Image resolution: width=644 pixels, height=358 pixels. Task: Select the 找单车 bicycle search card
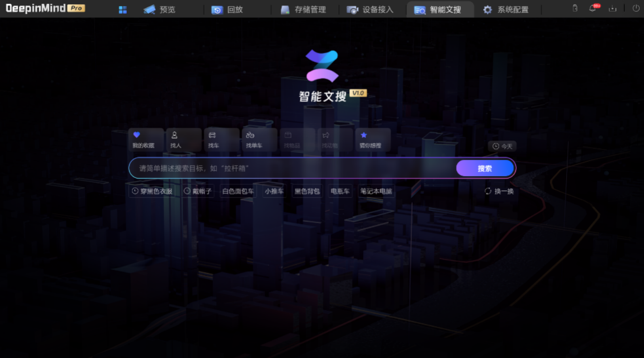point(260,140)
